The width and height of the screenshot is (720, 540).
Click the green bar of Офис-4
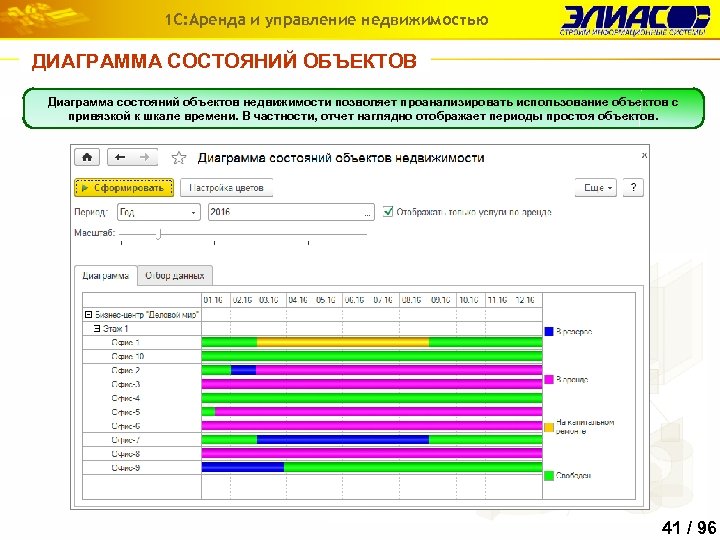[x=372, y=398]
